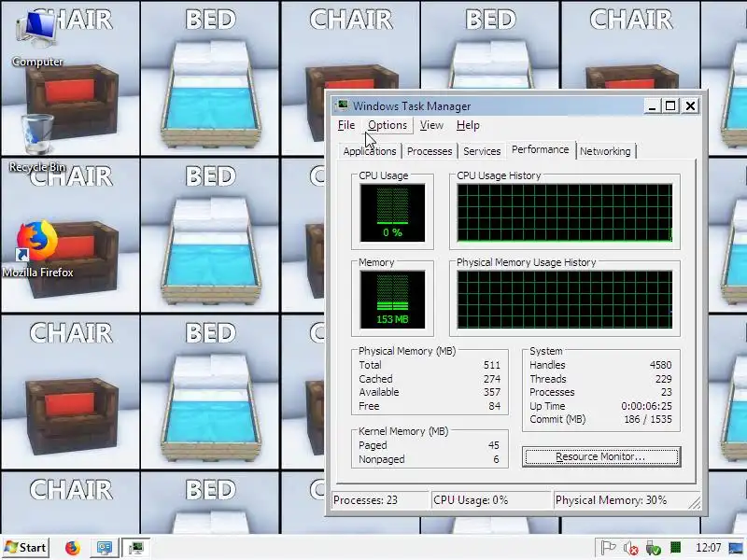Click the Physical Memory Total value 511
Viewport: 747px width, 560px height.
coord(492,365)
